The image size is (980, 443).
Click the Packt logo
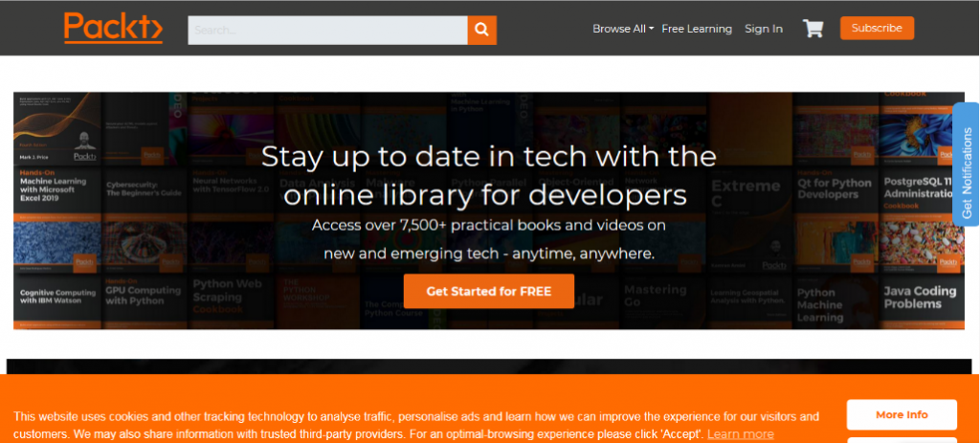(x=113, y=28)
